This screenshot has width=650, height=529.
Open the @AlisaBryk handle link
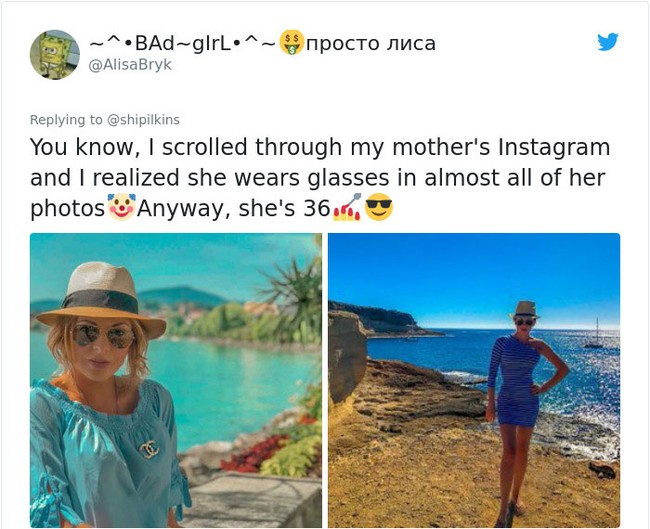click(130, 64)
